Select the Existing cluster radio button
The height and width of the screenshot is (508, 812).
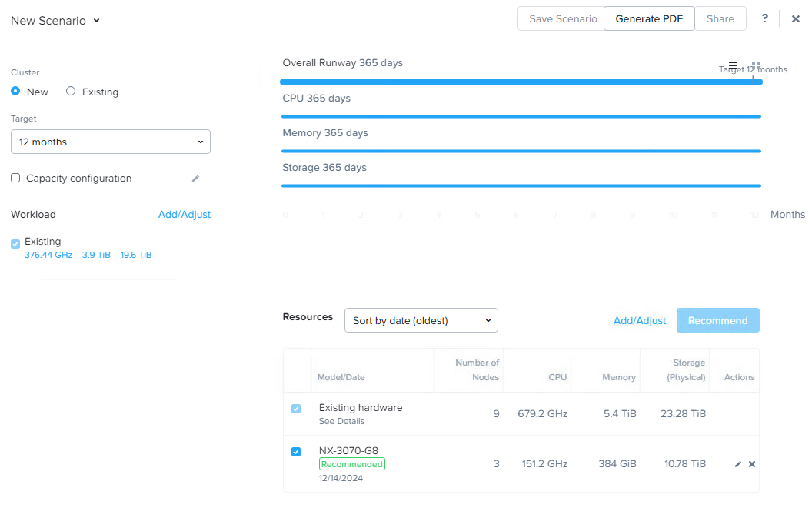pos(71,91)
